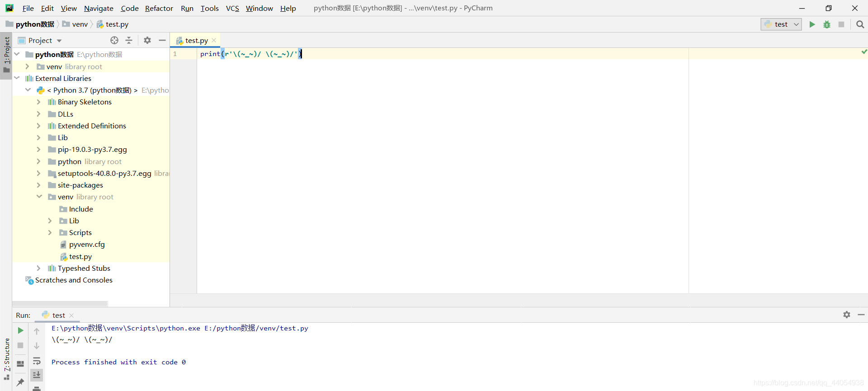Select setuptools-40.8.0-py3.7.egg entry
Image resolution: width=868 pixels, height=391 pixels.
click(x=104, y=173)
